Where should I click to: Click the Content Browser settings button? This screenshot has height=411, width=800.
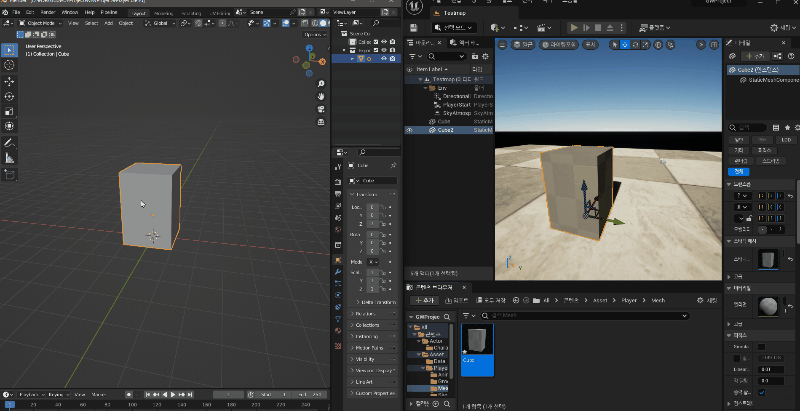click(707, 300)
